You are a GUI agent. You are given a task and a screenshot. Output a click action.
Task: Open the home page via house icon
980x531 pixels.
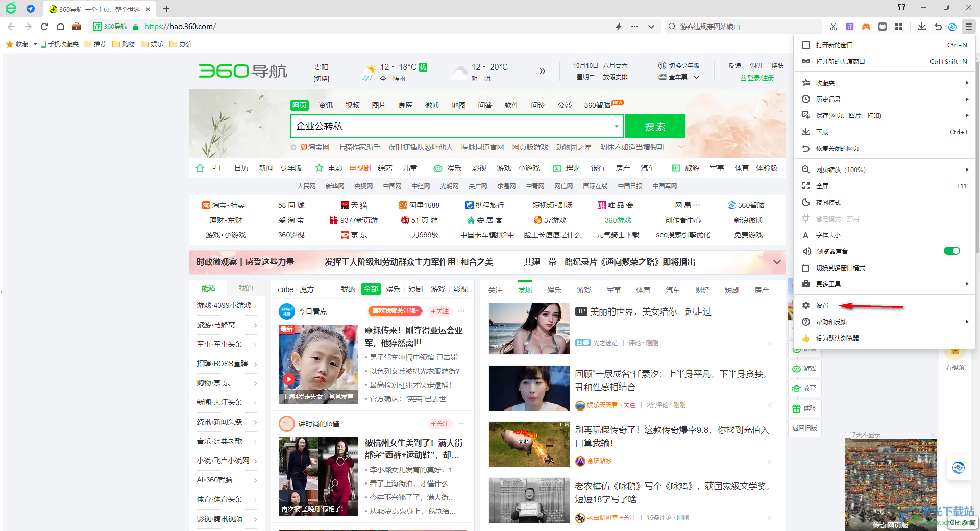click(x=61, y=27)
